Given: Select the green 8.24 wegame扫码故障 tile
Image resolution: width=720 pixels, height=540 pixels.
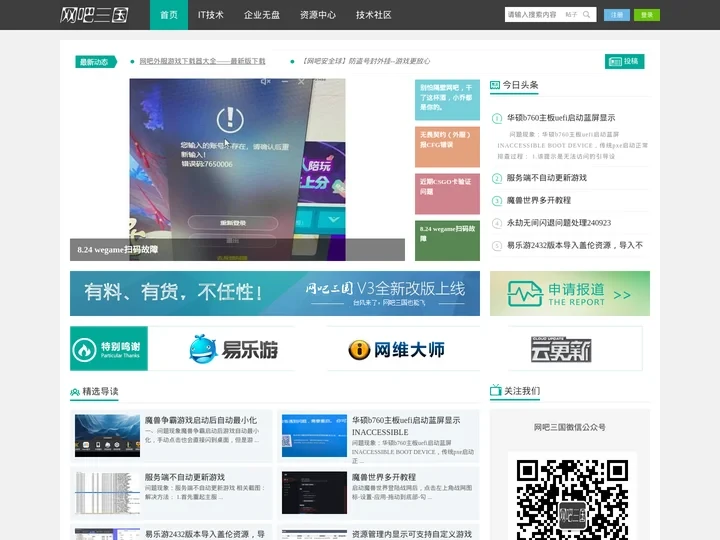Looking at the screenshot, I should (x=447, y=240).
